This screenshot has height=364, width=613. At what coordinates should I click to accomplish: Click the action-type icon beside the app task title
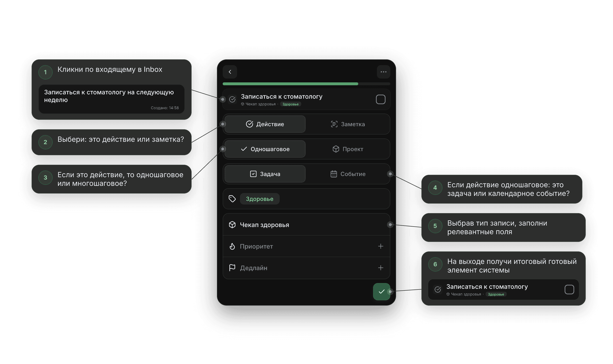coord(232,99)
